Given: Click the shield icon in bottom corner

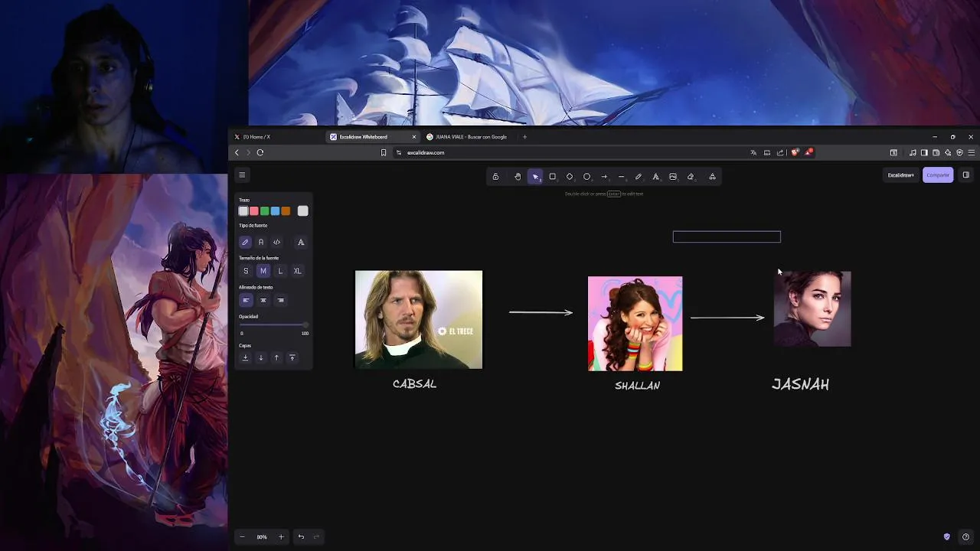Looking at the screenshot, I should coord(947,537).
